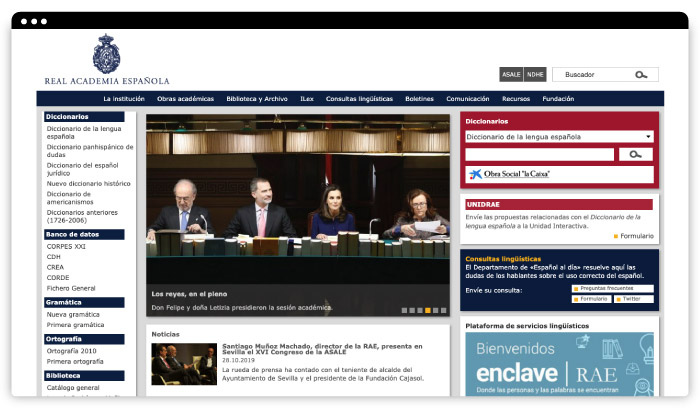Open the CORPES XXI link
This screenshot has width=700, height=408.
tap(66, 246)
